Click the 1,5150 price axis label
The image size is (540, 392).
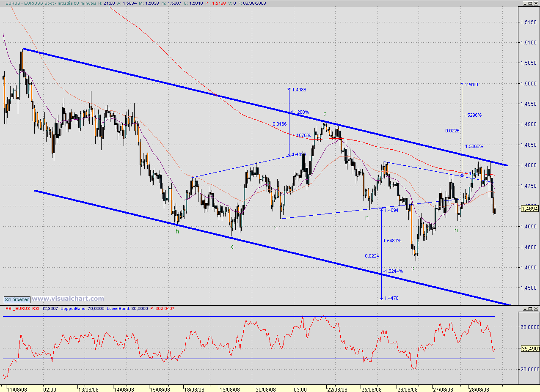pyautogui.click(x=529, y=22)
